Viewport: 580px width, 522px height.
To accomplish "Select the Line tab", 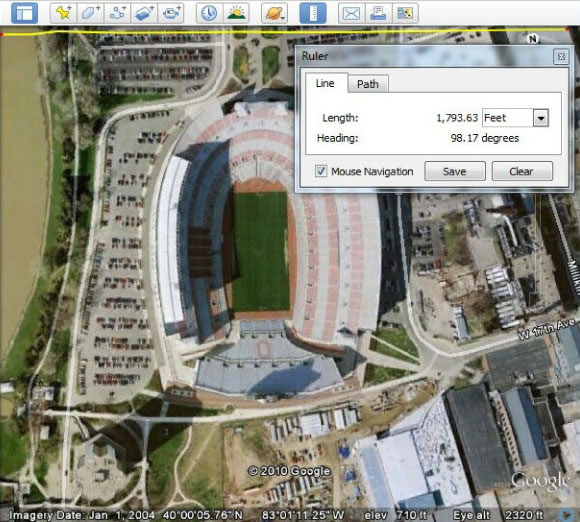I will (326, 83).
